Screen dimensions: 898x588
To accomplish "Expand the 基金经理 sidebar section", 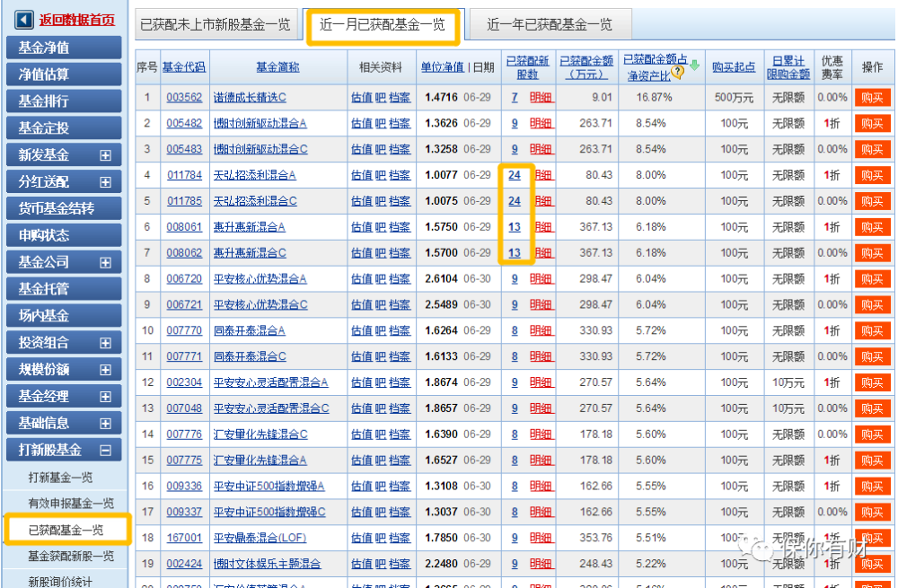I will [105, 397].
